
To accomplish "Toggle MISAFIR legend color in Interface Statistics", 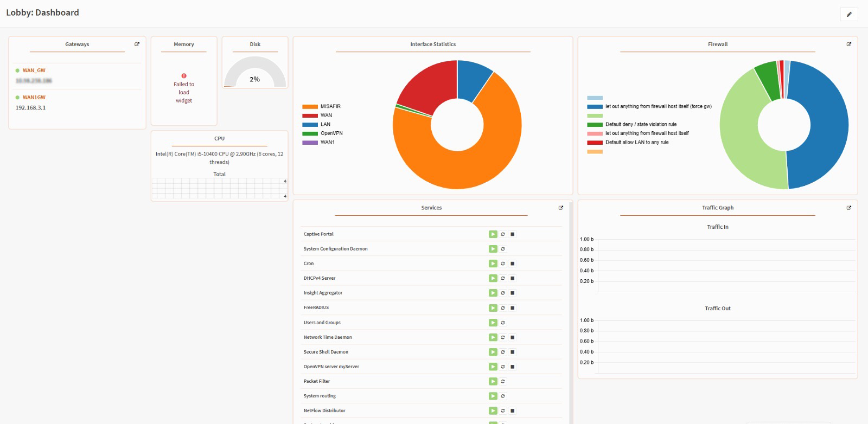I will (310, 107).
